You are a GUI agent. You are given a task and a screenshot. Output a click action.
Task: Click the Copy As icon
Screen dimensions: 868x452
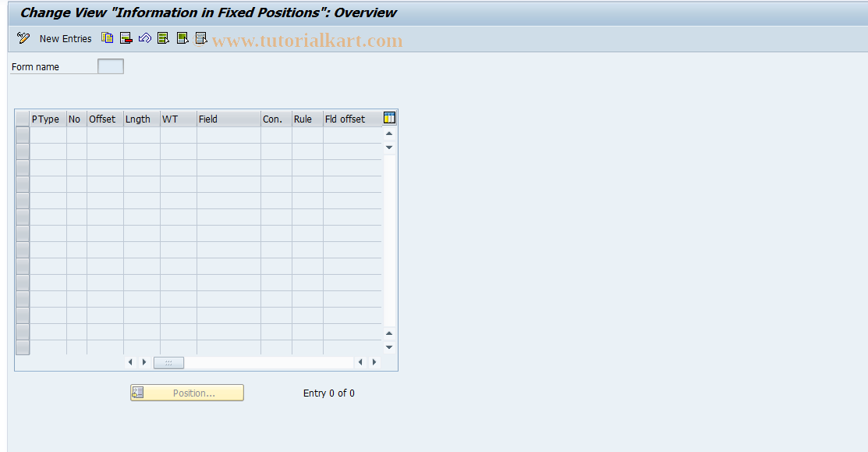[108, 37]
